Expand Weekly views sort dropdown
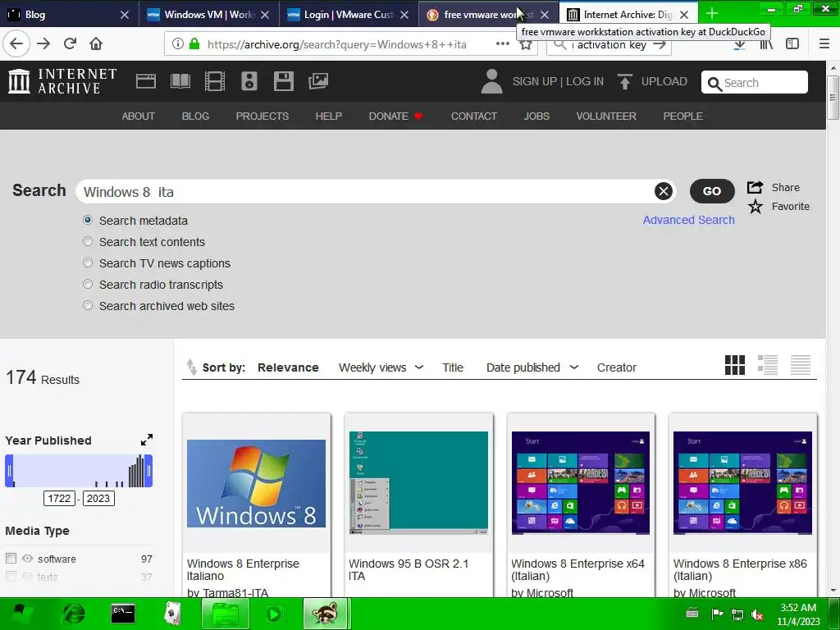This screenshot has width=840, height=630. (419, 367)
